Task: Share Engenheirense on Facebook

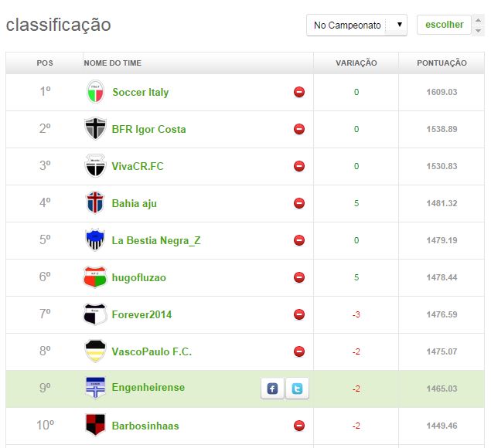Action: coord(272,389)
